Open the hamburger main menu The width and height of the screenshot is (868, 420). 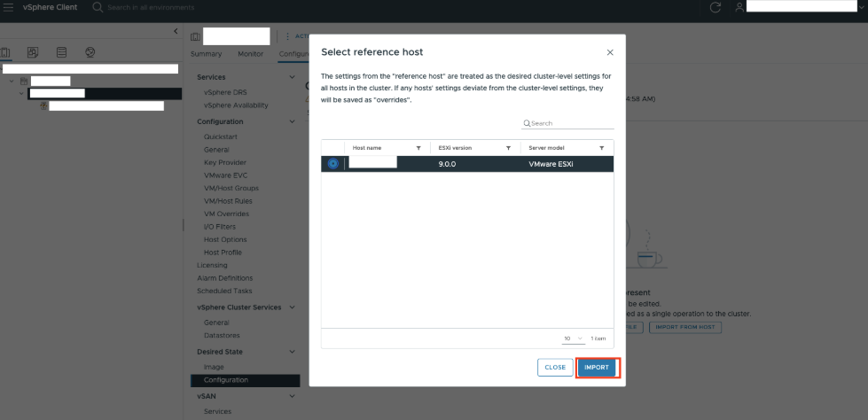8,8
